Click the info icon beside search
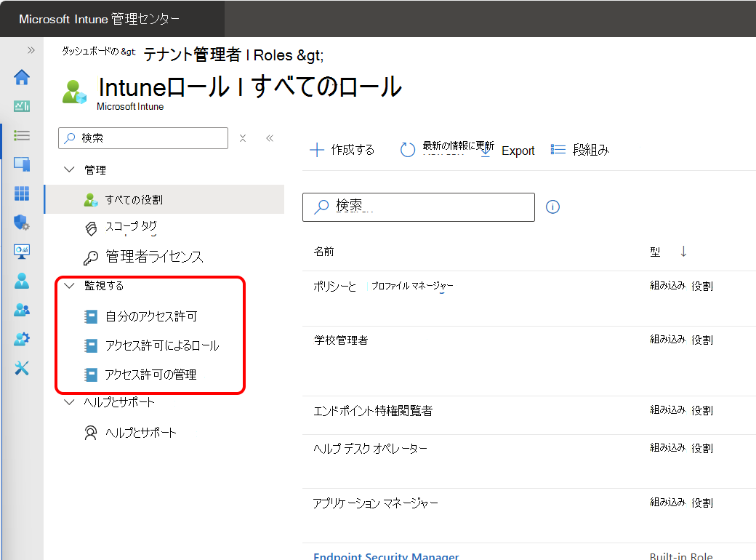The height and width of the screenshot is (560, 756). click(552, 207)
